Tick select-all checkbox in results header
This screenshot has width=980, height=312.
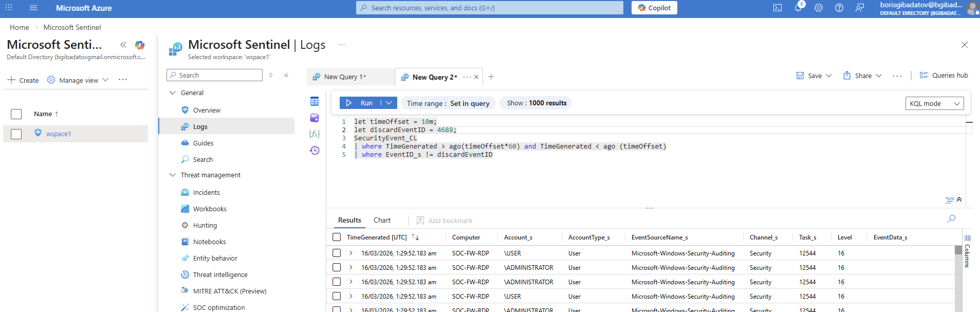(x=337, y=237)
